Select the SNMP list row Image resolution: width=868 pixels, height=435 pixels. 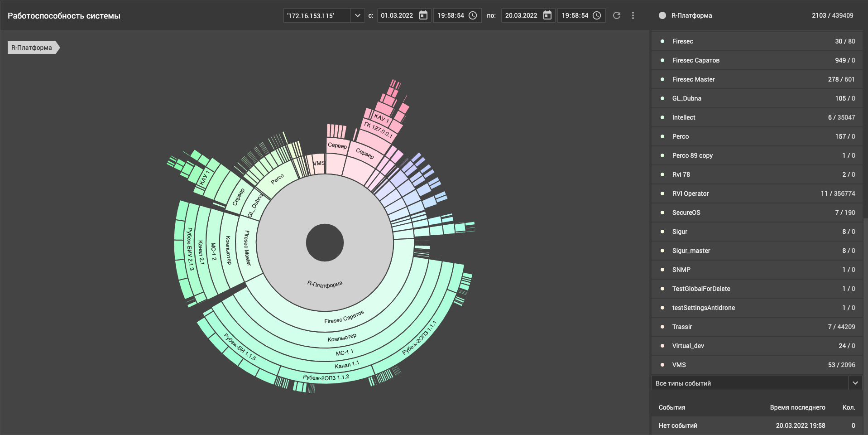click(757, 270)
